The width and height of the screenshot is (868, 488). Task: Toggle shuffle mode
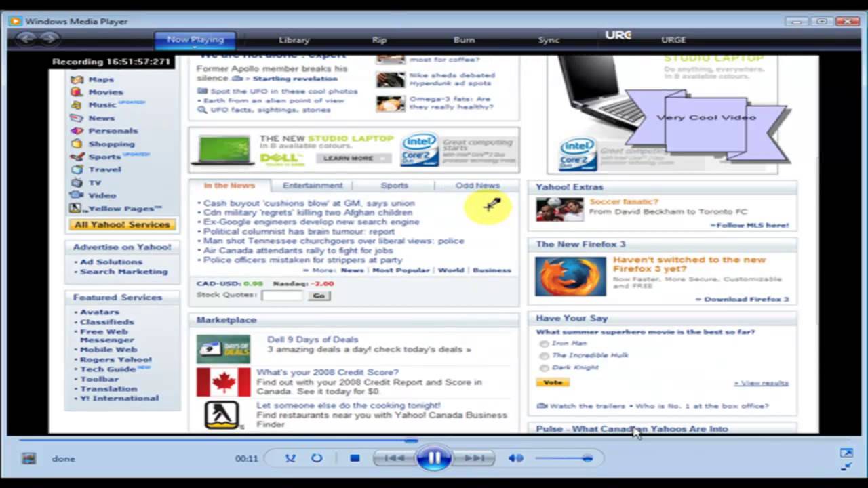(x=290, y=458)
